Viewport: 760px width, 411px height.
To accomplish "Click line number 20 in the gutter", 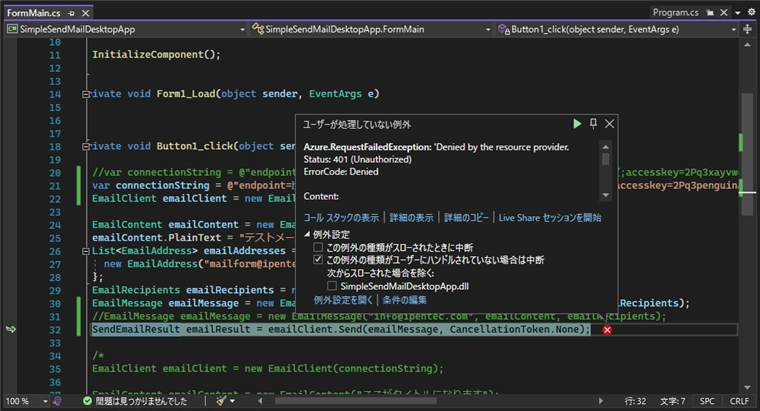I will (55, 173).
